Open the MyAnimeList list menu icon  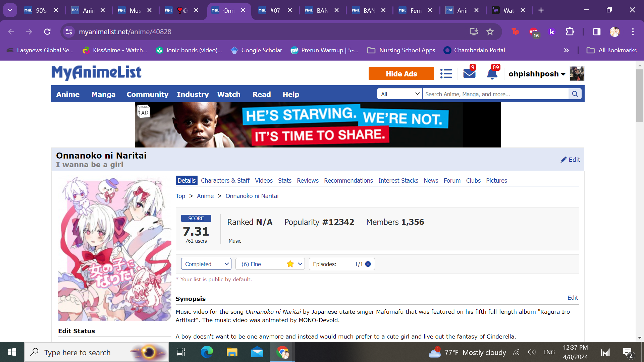(446, 74)
